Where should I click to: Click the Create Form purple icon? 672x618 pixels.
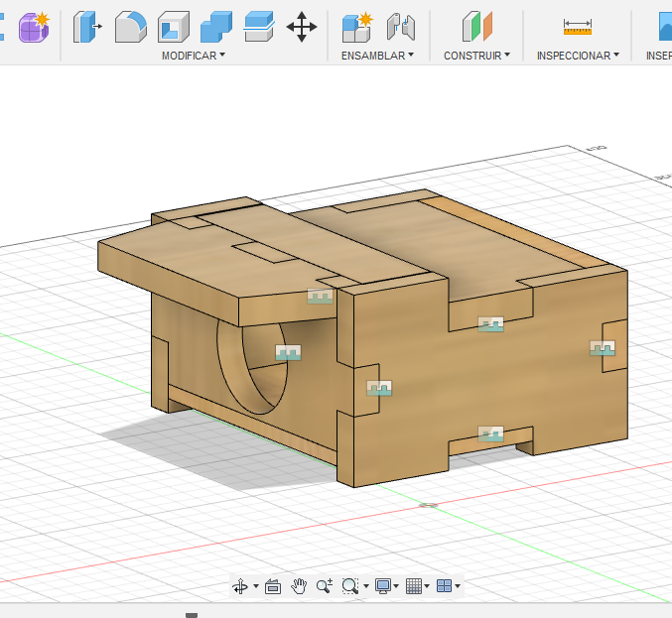(x=35, y=26)
